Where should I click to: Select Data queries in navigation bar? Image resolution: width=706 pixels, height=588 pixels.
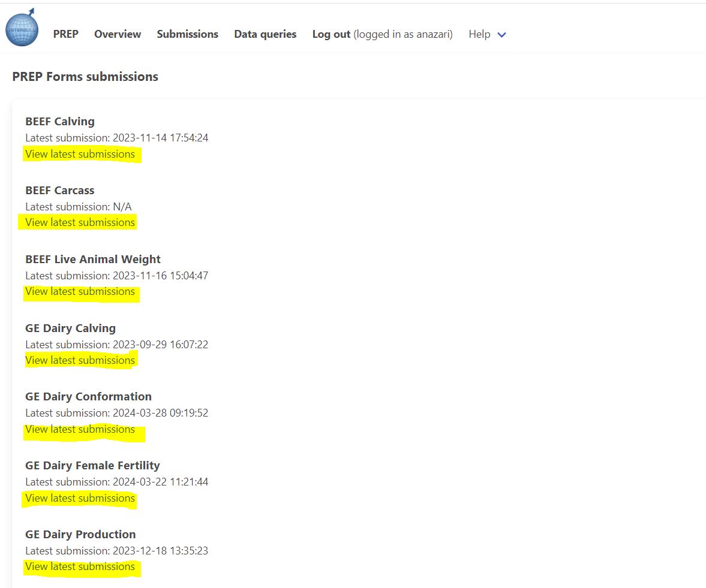(x=265, y=34)
